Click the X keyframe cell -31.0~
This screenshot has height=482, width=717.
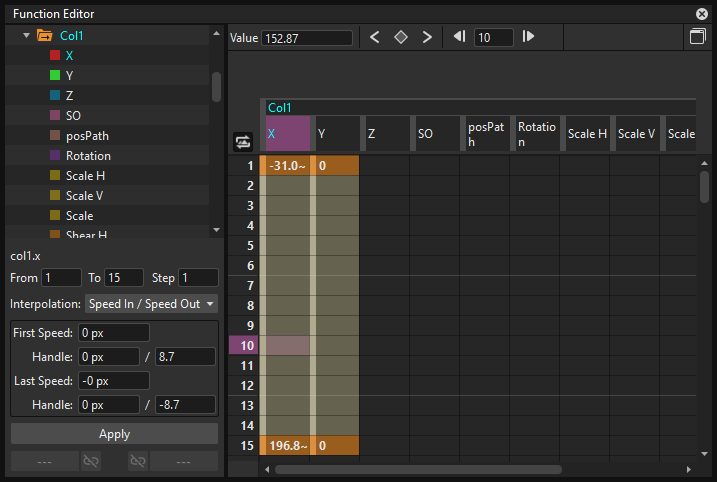(287, 166)
